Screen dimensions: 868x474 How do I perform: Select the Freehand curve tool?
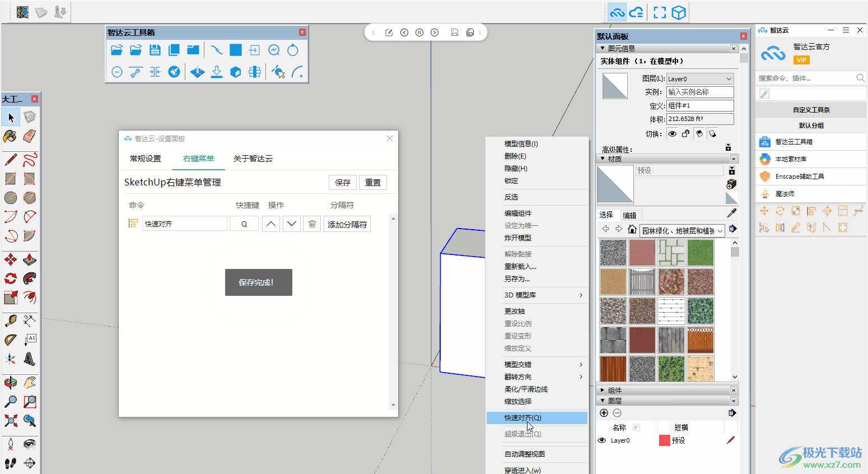tap(30, 160)
